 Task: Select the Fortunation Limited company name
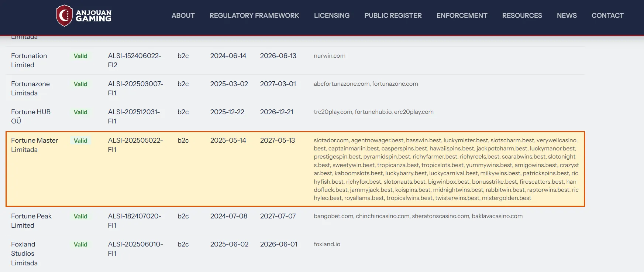pos(29,60)
